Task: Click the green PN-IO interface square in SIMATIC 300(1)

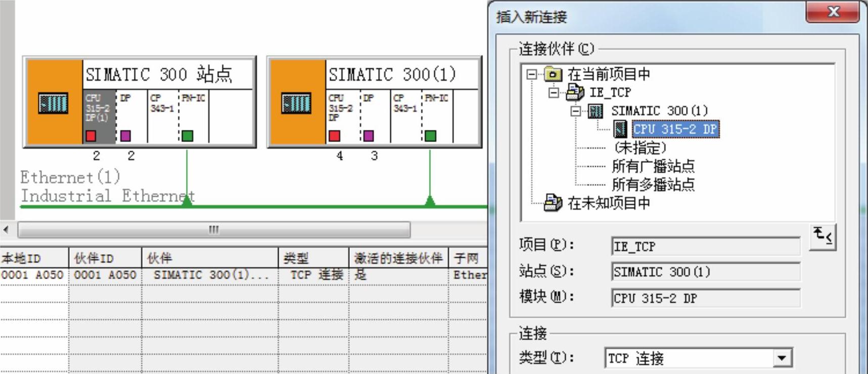Action: [430, 135]
